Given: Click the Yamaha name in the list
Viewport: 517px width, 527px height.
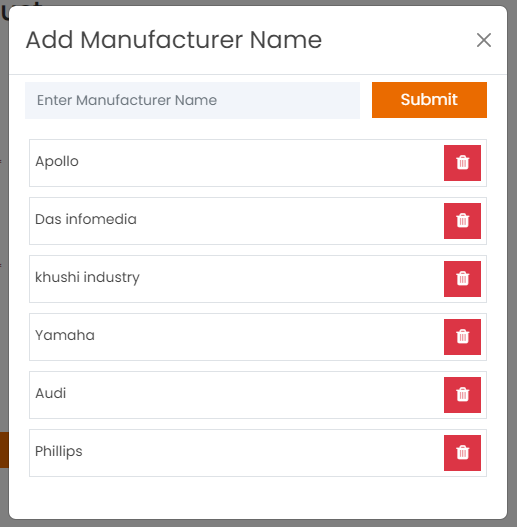Looking at the screenshot, I should pyautogui.click(x=65, y=335).
